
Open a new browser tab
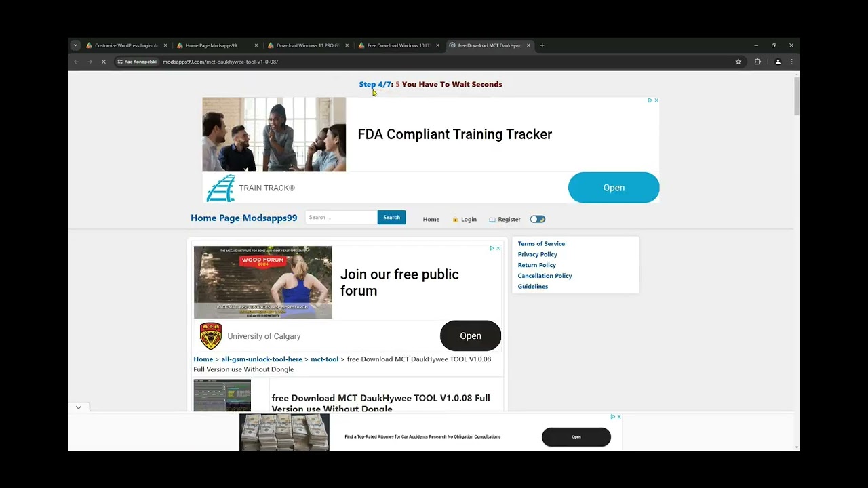point(542,45)
